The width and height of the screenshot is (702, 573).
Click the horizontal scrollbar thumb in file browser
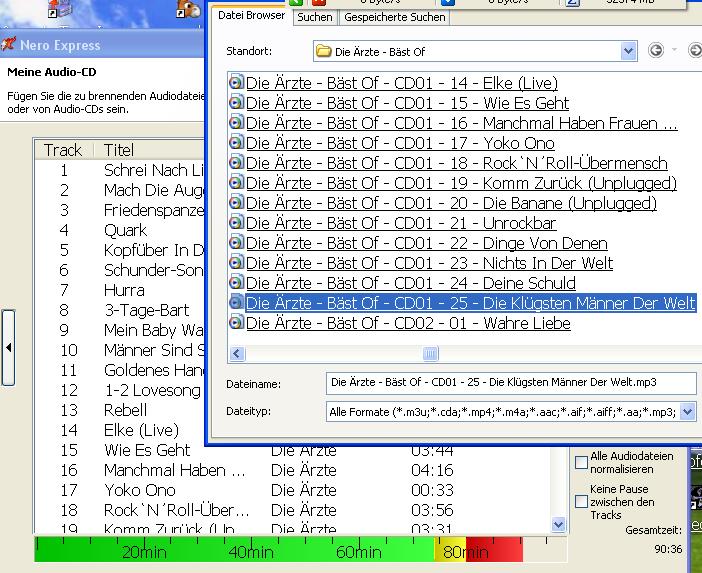[430, 354]
